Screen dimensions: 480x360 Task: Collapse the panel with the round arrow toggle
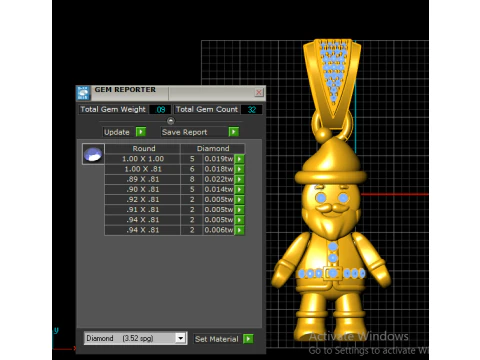[171, 121]
